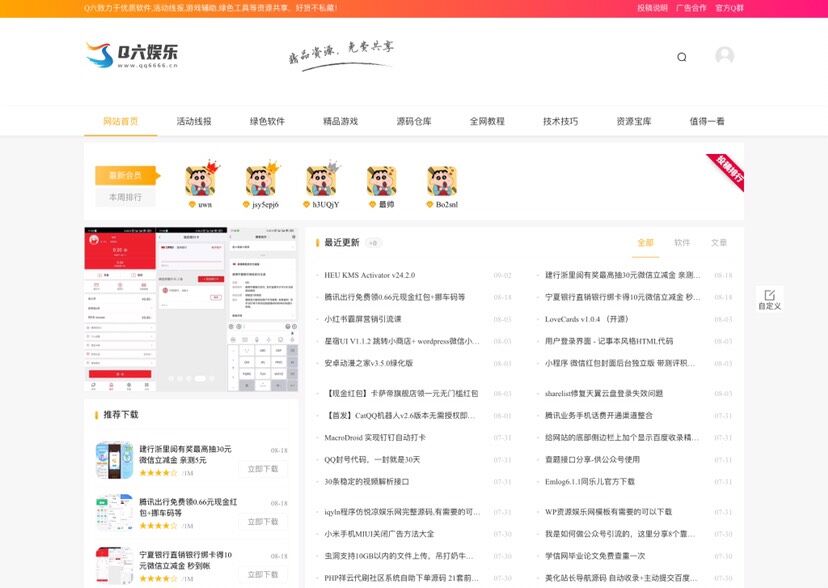Open the user profile avatar icon

724,55
